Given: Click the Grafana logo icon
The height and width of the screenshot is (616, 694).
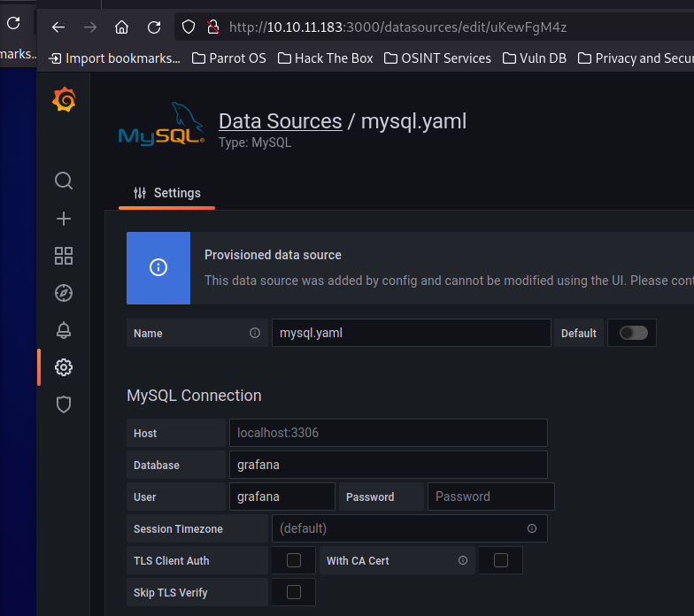Looking at the screenshot, I should [64, 101].
